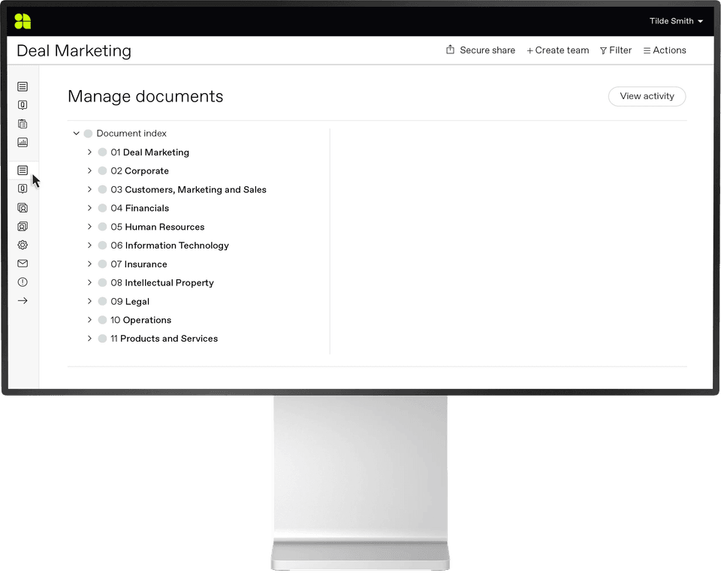
Task: Click the highlighted documents icon beside the cursor
Action: coord(23,170)
